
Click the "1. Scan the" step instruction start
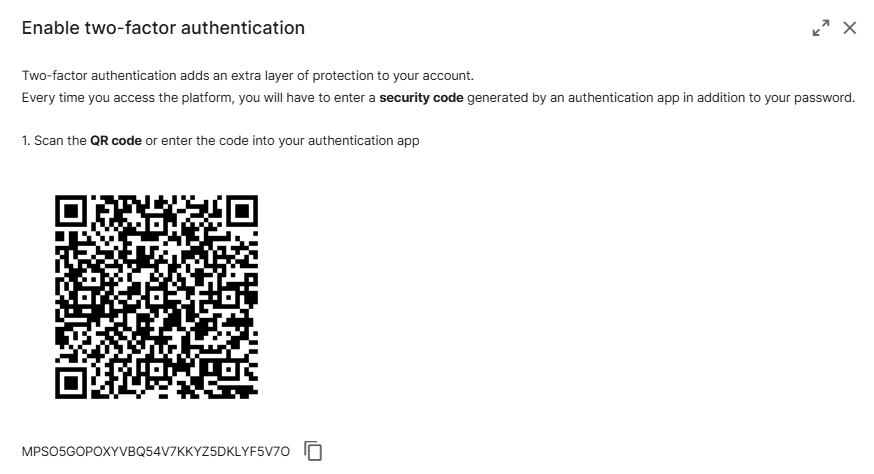(x=54, y=141)
